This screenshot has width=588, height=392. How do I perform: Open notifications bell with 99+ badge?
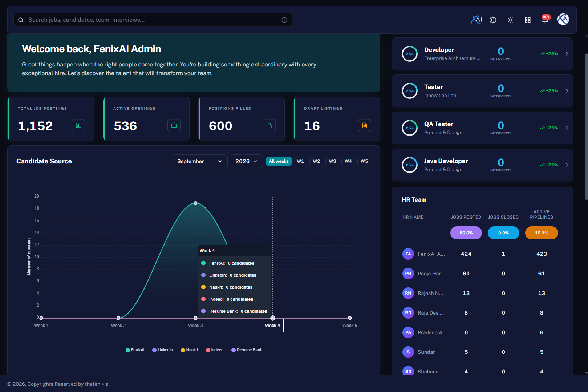545,19
